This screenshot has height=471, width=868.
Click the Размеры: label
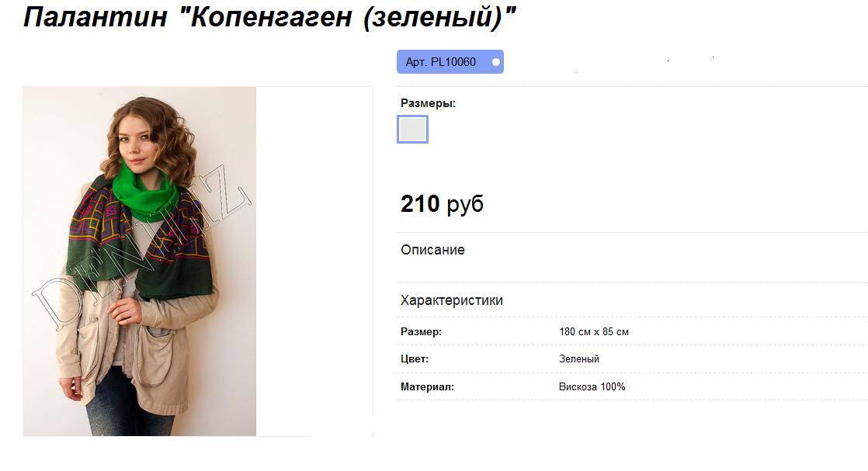(428, 103)
